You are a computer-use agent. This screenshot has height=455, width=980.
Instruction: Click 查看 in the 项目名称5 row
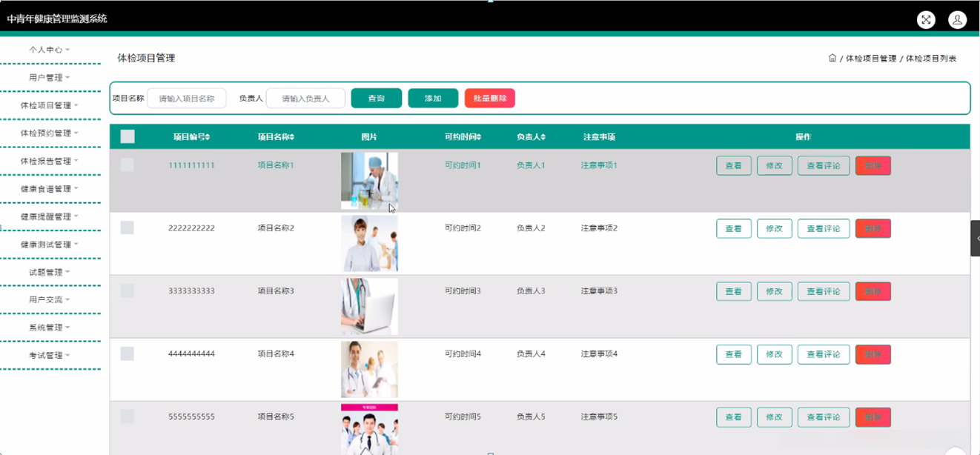734,417
